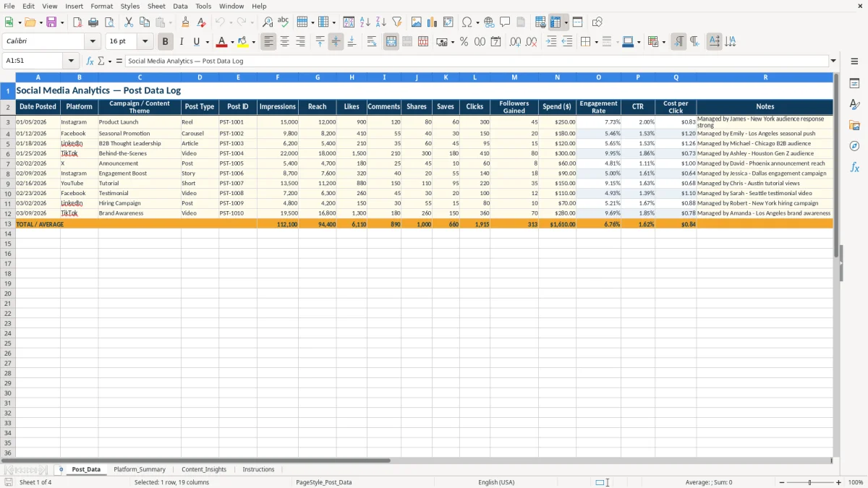Open the Font Name dropdown
This screenshot has height=488, width=868.
(x=92, y=42)
